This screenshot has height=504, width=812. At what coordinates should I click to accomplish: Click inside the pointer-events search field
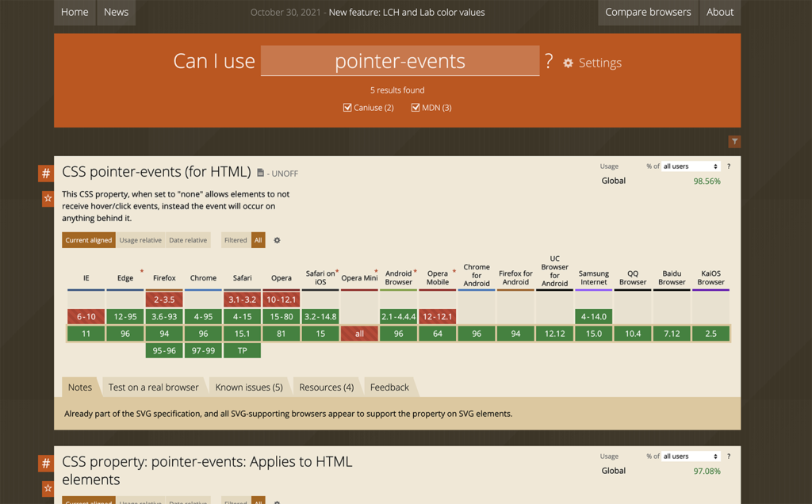tap(400, 61)
